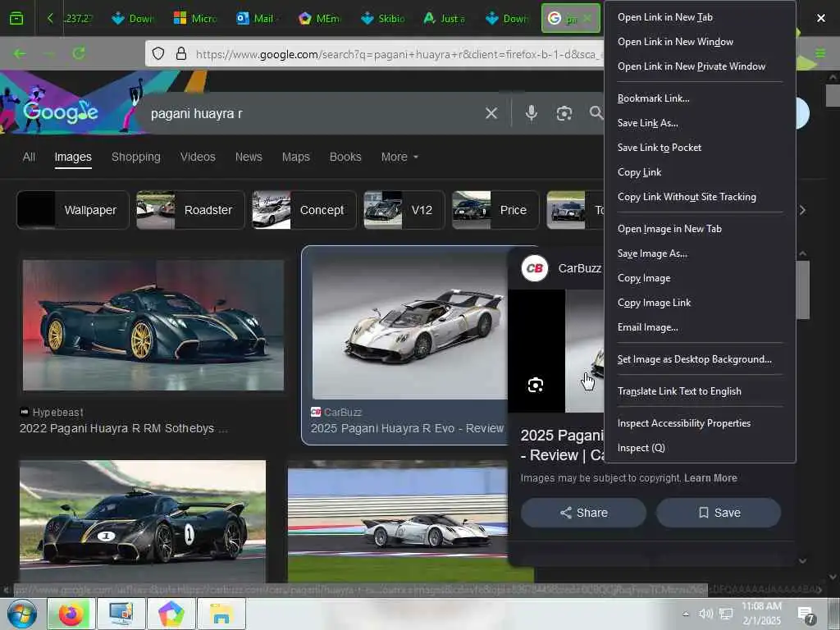Screen dimensions: 840x630
Task: Open Hypebeast green Huayra R thumbnail
Action: 153,325
